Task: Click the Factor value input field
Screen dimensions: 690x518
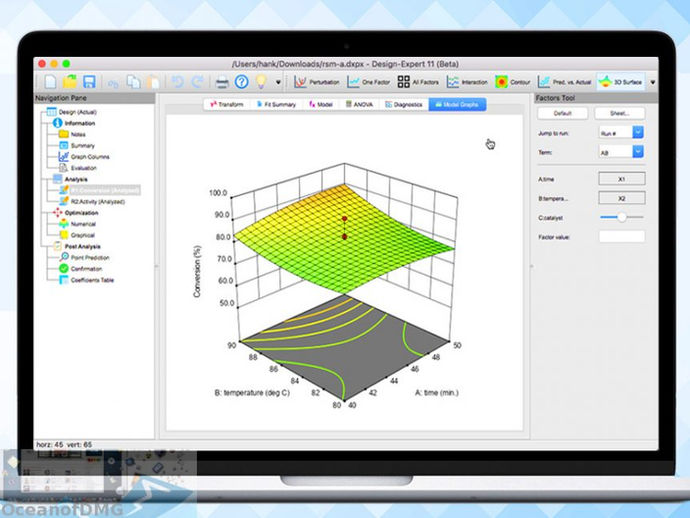Action: coord(622,237)
